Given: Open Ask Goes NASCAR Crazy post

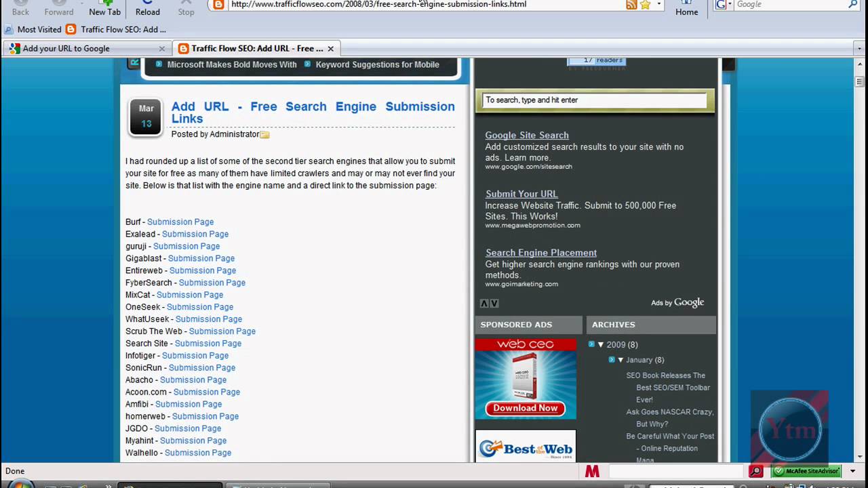Looking at the screenshot, I should coord(670,418).
